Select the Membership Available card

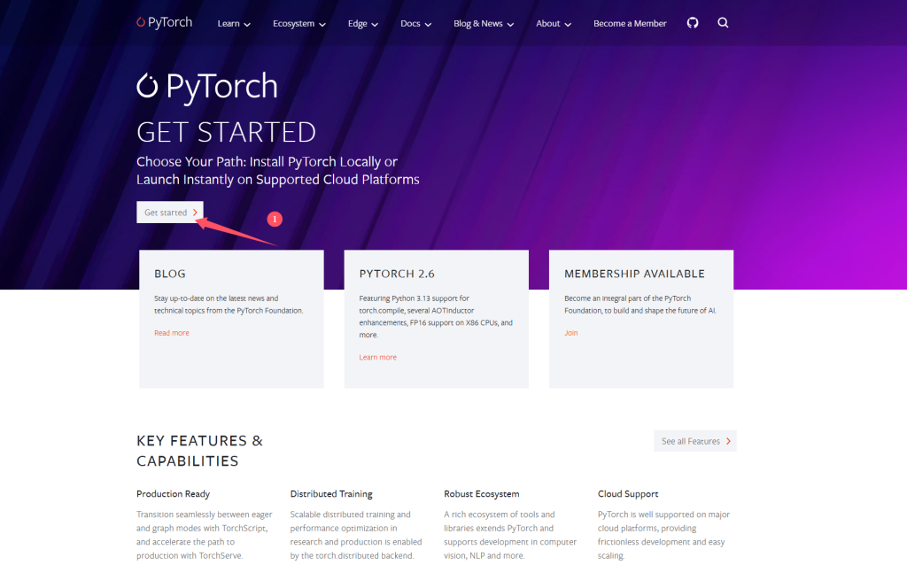coord(641,319)
